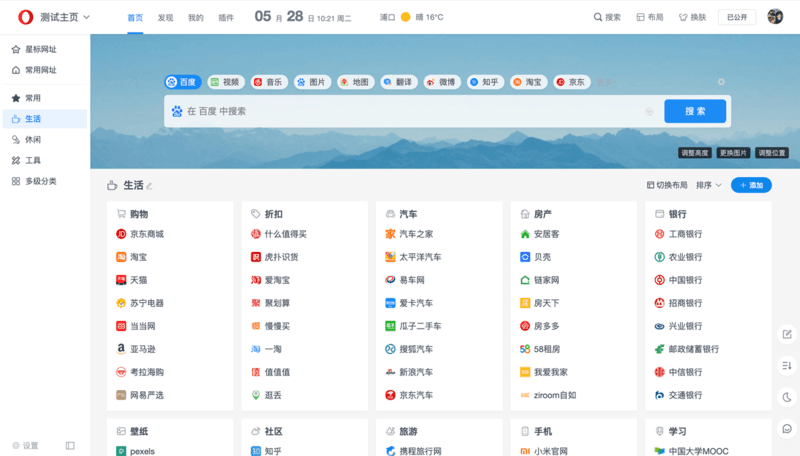Open search engine settings gear
Viewport: 800px width, 456px height.
click(x=721, y=82)
